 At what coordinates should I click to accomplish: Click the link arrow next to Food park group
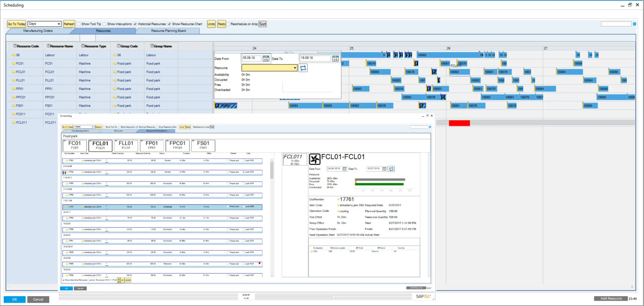click(x=114, y=63)
